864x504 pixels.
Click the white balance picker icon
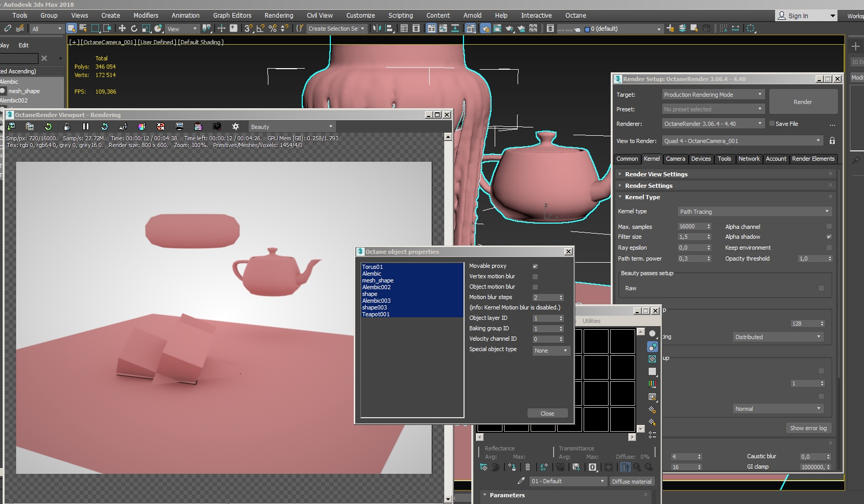point(142,126)
